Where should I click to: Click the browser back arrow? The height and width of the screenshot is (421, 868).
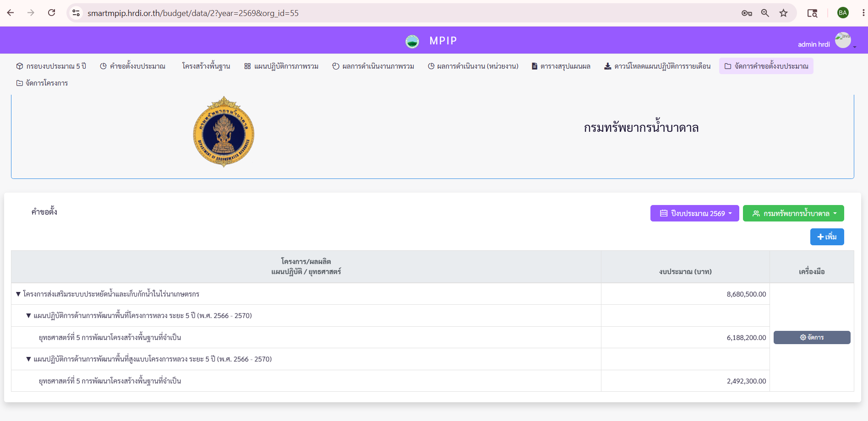coord(11,13)
